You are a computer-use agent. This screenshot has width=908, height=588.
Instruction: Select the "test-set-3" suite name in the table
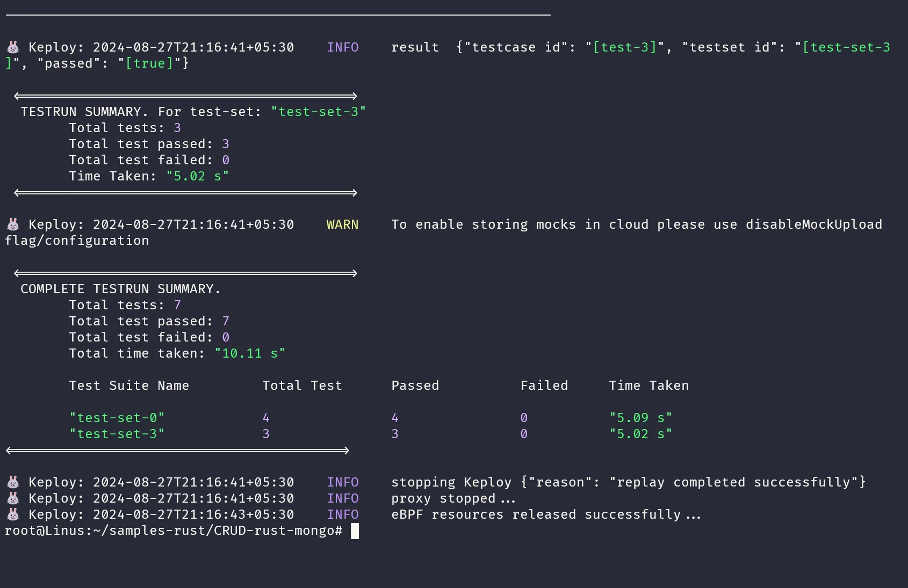tap(117, 434)
